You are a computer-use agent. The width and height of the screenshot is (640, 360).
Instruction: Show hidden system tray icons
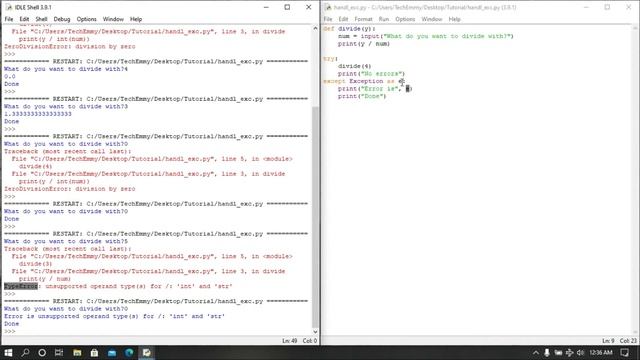(x=536, y=353)
